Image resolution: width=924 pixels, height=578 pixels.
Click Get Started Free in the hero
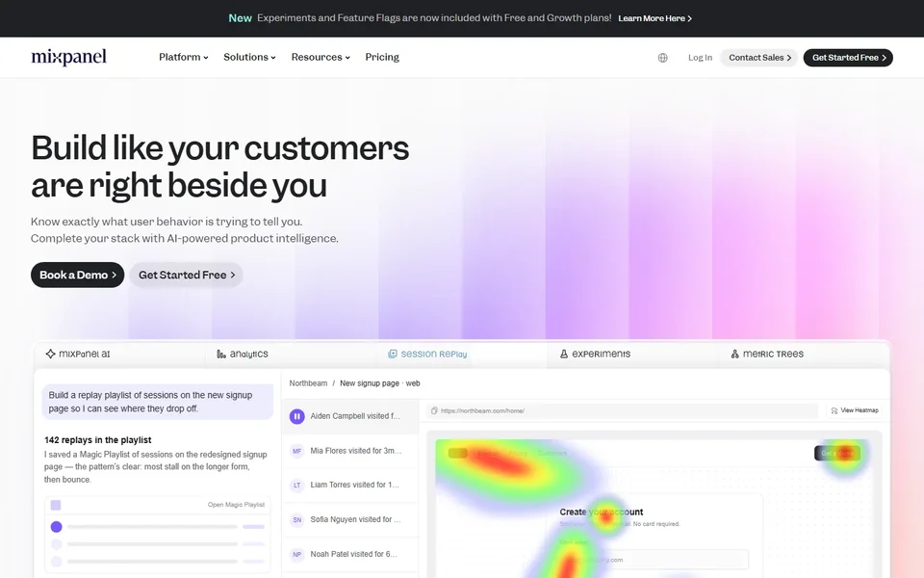point(186,275)
